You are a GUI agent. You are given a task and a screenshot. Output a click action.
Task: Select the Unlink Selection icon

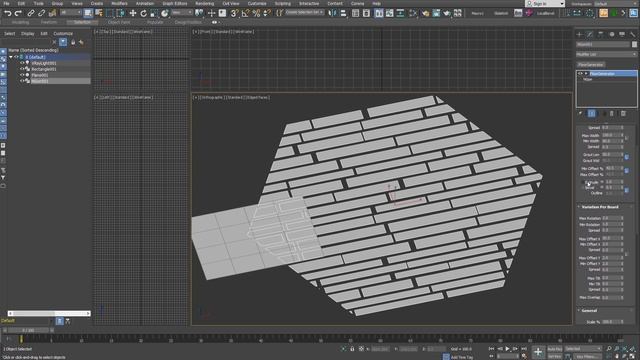[x=41, y=13]
